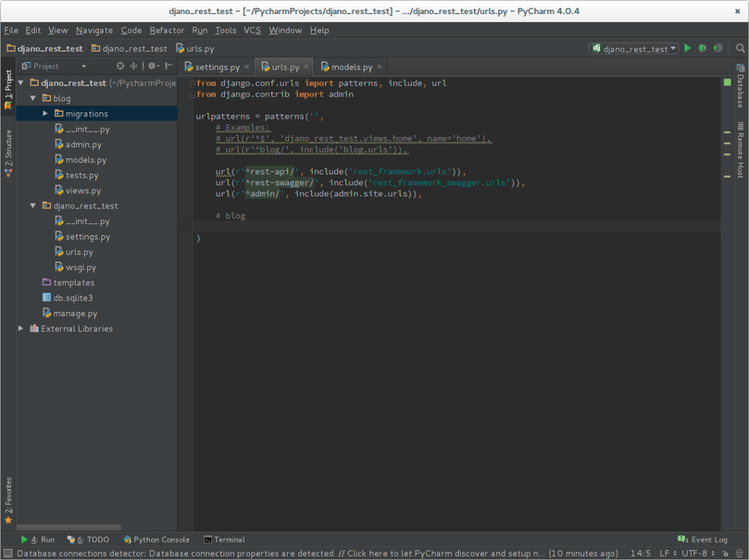Expand External Libraries node

(20, 329)
